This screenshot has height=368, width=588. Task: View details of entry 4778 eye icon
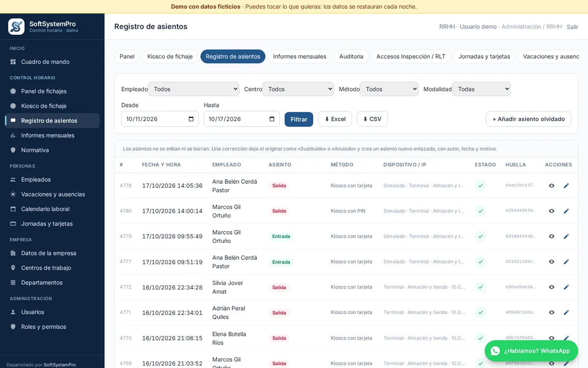tap(552, 185)
